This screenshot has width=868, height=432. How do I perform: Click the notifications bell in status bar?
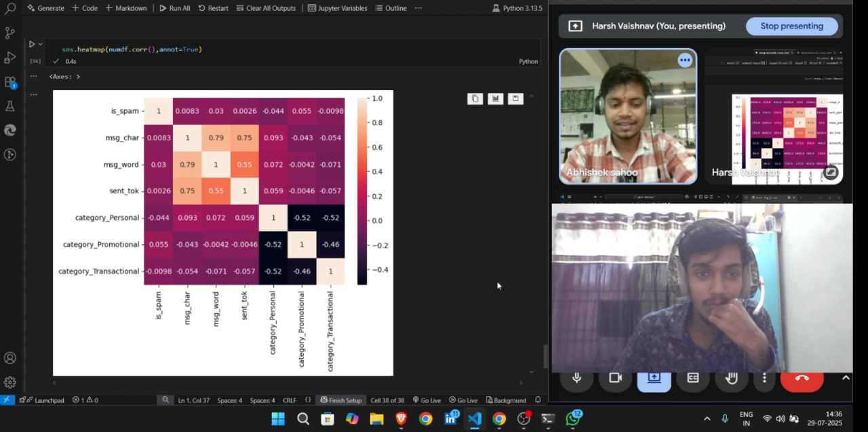(538, 400)
